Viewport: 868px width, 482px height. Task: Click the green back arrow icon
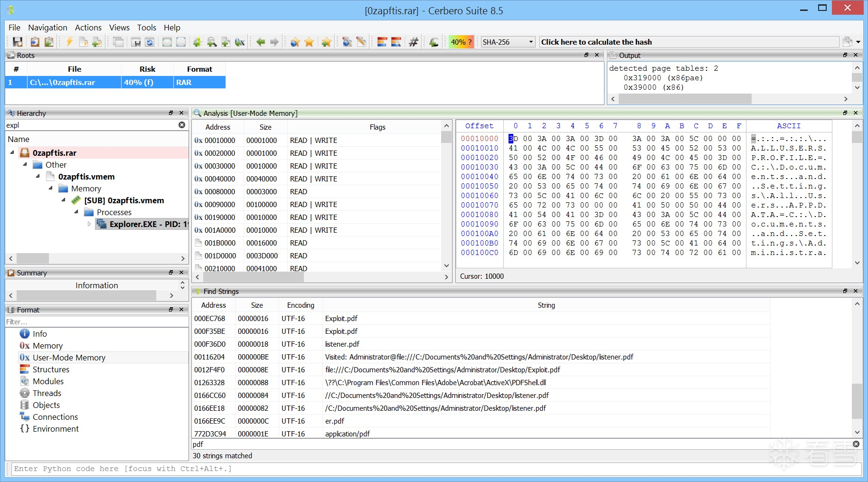[x=260, y=42]
